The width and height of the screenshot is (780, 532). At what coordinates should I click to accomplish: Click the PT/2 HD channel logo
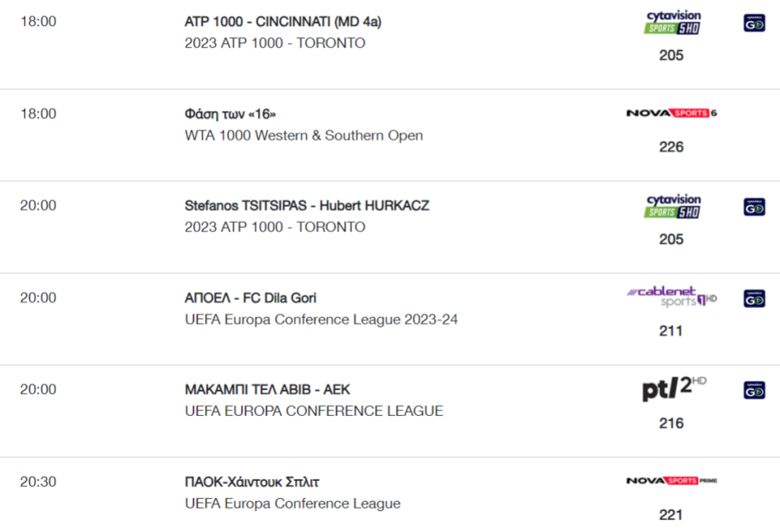(x=674, y=388)
